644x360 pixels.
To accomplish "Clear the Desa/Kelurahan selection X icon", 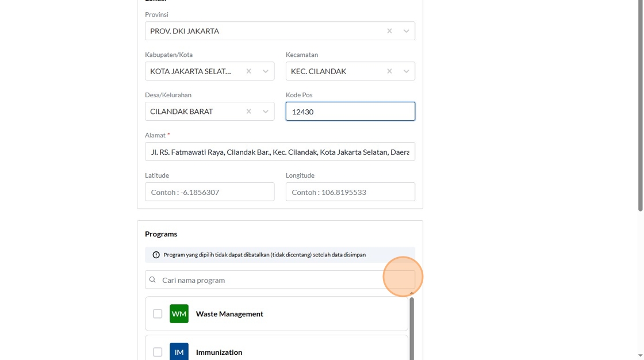I will [x=248, y=112].
